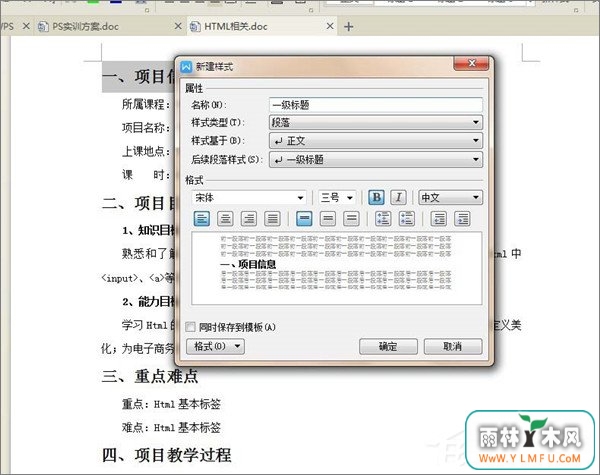
Task: Click decrease paragraph spacing icon
Action: point(406,219)
